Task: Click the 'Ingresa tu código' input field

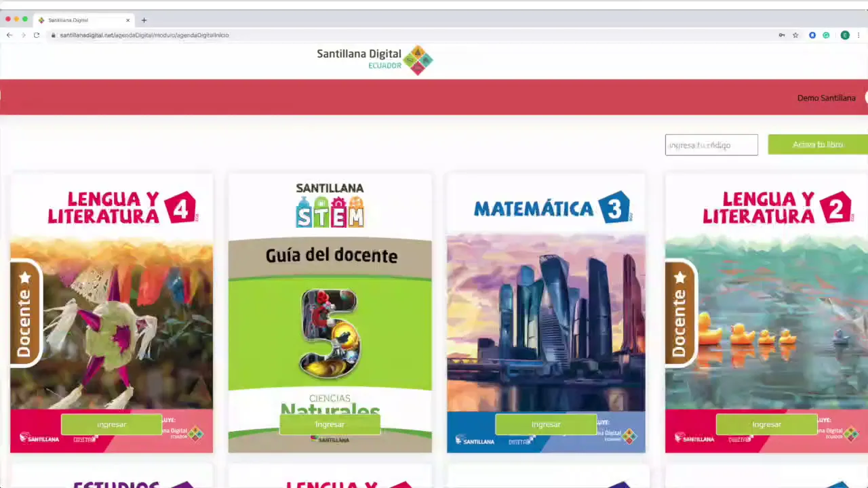Action: (x=711, y=145)
